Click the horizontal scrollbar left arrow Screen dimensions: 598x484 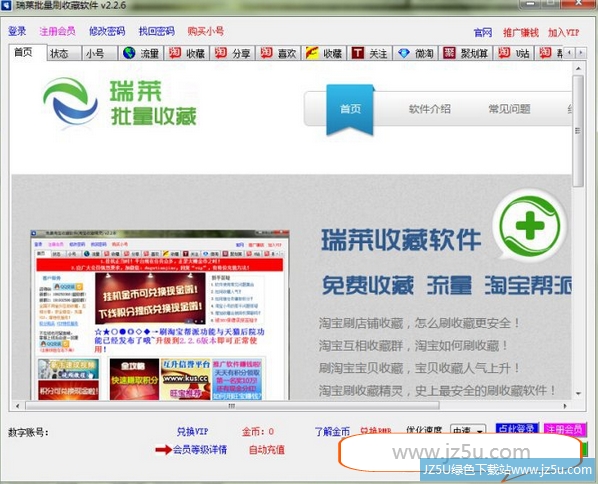[x=17, y=406]
